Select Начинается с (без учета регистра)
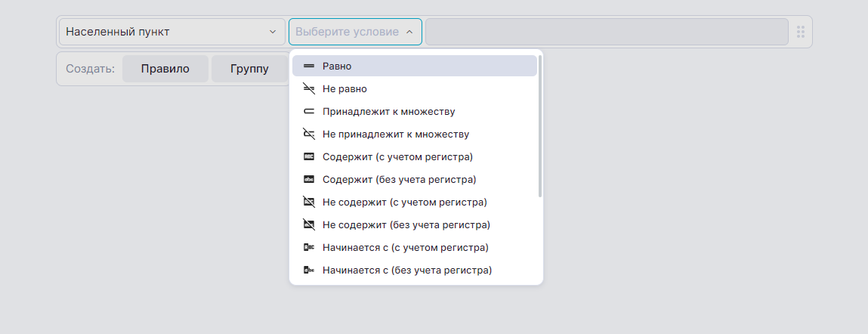This screenshot has width=868, height=334. 406,271
